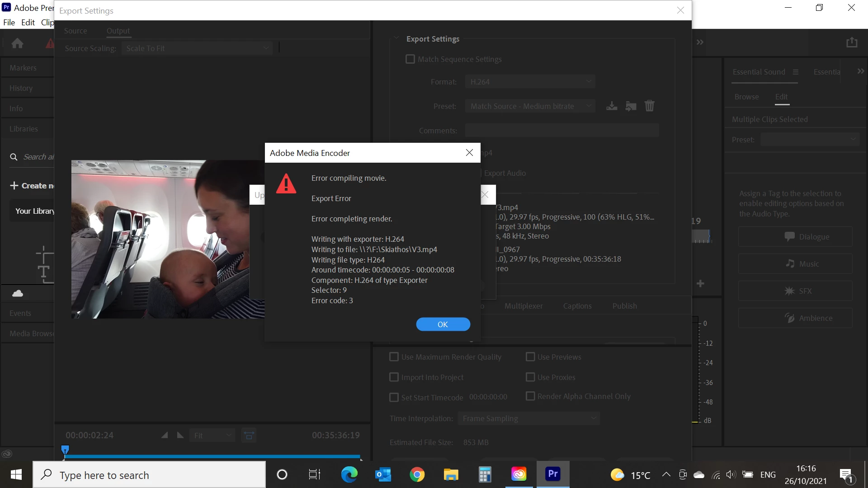Viewport: 868px width, 488px height.
Task: Click the Creative Cloud libraries cloud icon
Action: (18, 294)
